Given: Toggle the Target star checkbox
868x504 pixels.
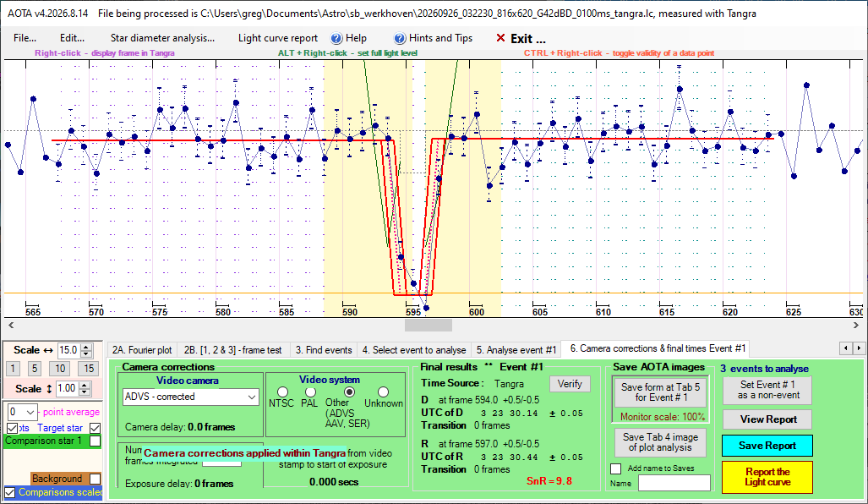Looking at the screenshot, I should point(96,428).
